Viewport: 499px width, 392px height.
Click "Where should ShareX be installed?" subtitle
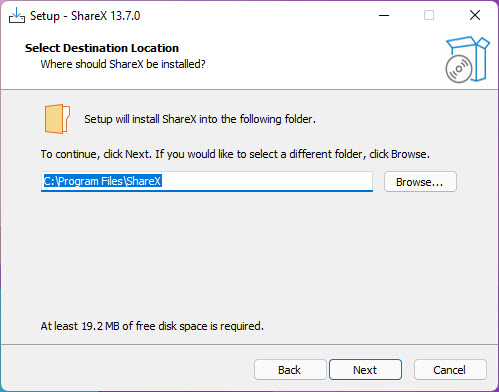(x=123, y=64)
